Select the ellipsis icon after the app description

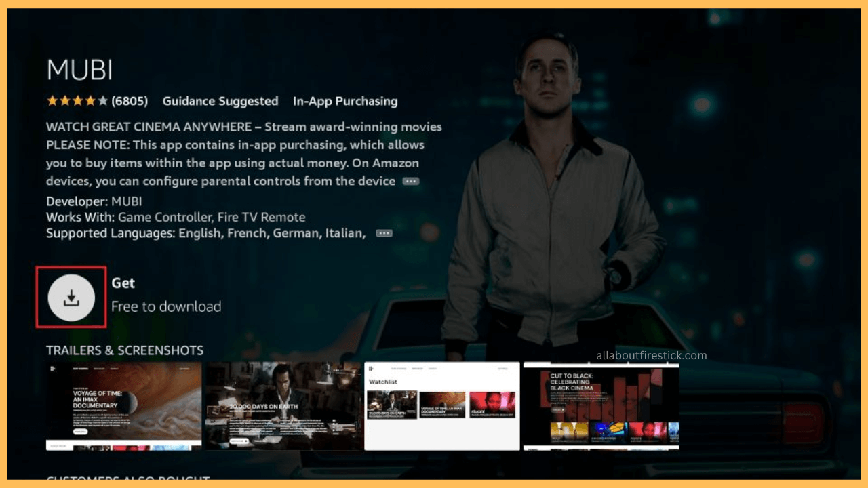[x=410, y=180]
